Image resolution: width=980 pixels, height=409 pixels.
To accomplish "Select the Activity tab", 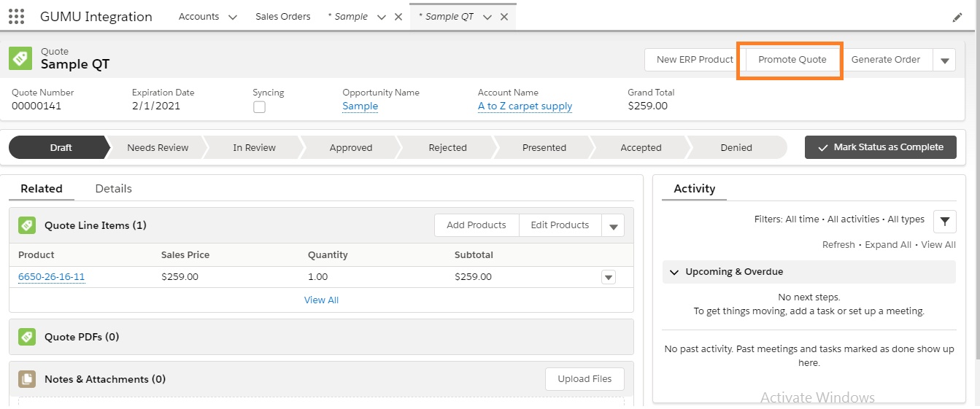I will pos(694,188).
